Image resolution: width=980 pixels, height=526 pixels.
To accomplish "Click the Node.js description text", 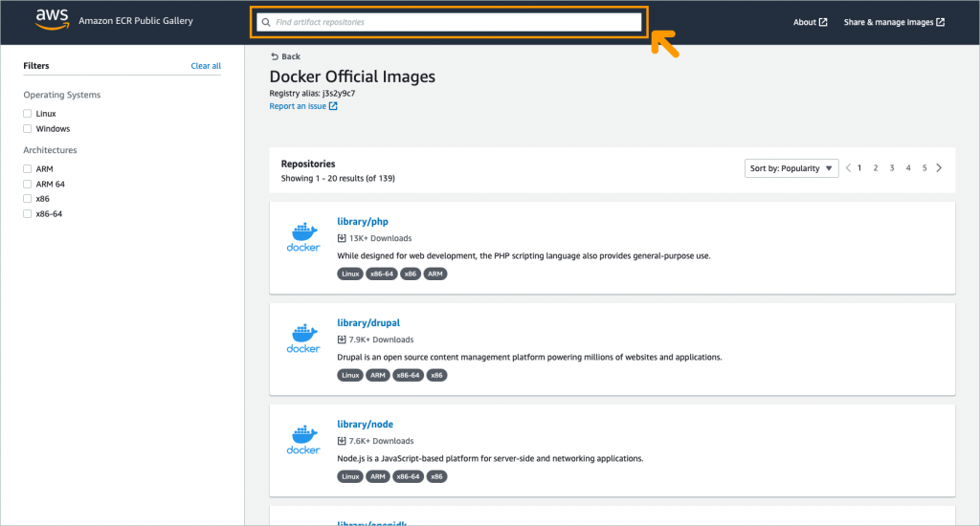I will (490, 458).
